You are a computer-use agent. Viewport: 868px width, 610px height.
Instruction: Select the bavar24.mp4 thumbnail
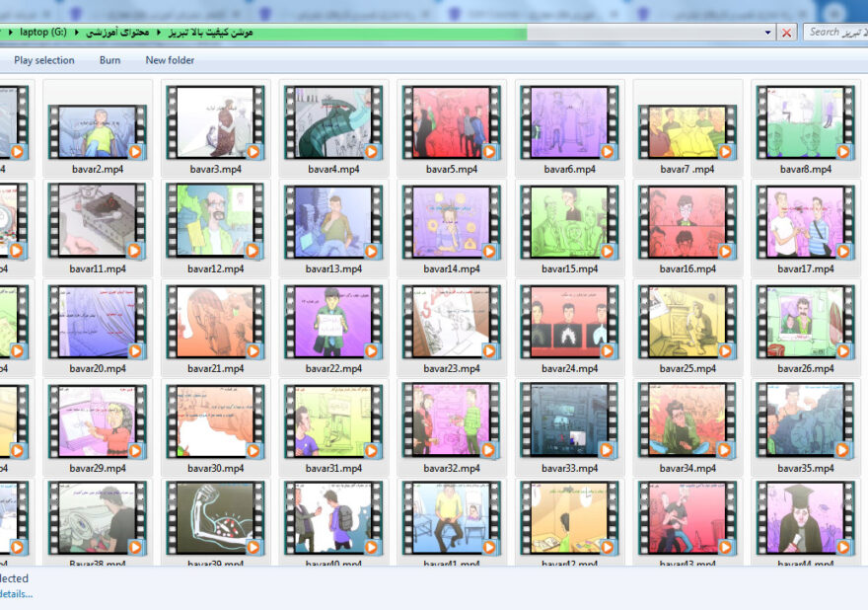[569, 322]
